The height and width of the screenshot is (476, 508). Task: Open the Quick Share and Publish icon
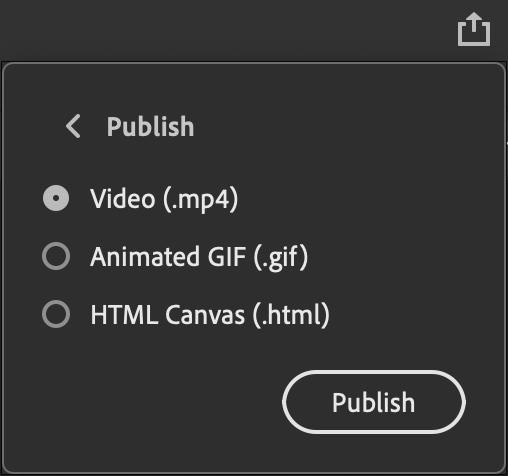[474, 29]
